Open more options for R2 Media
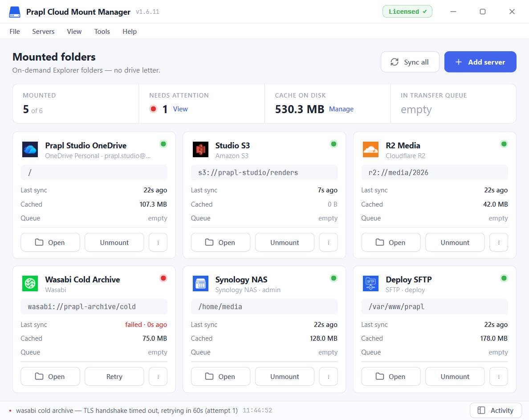529x420 pixels. [499, 243]
